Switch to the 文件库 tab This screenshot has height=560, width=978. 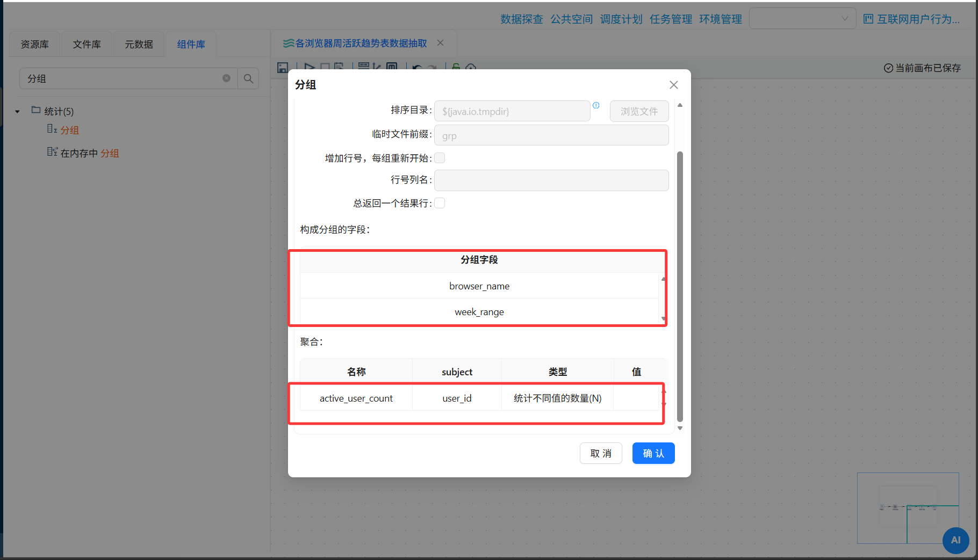point(87,44)
